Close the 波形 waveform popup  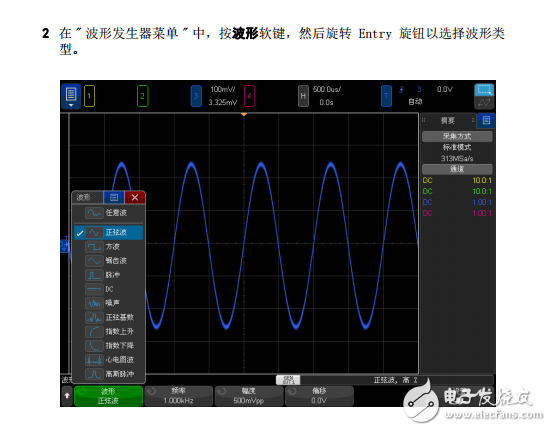click(135, 197)
